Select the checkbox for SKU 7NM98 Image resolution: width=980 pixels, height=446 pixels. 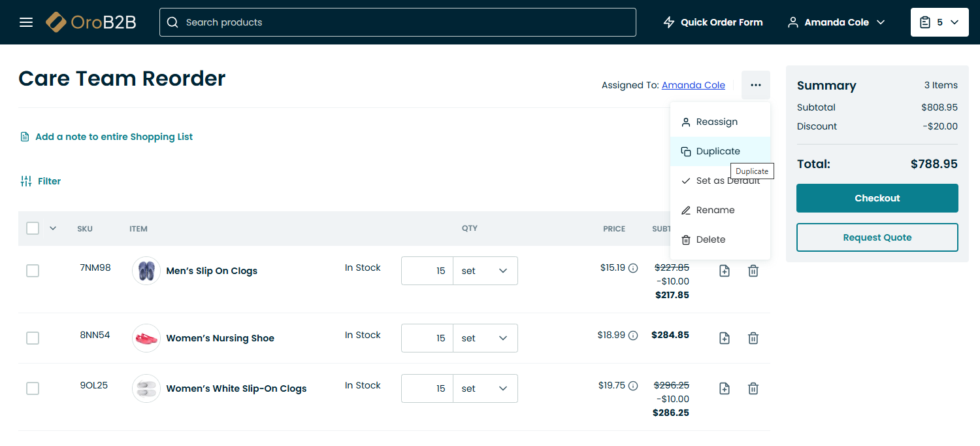[x=33, y=271]
